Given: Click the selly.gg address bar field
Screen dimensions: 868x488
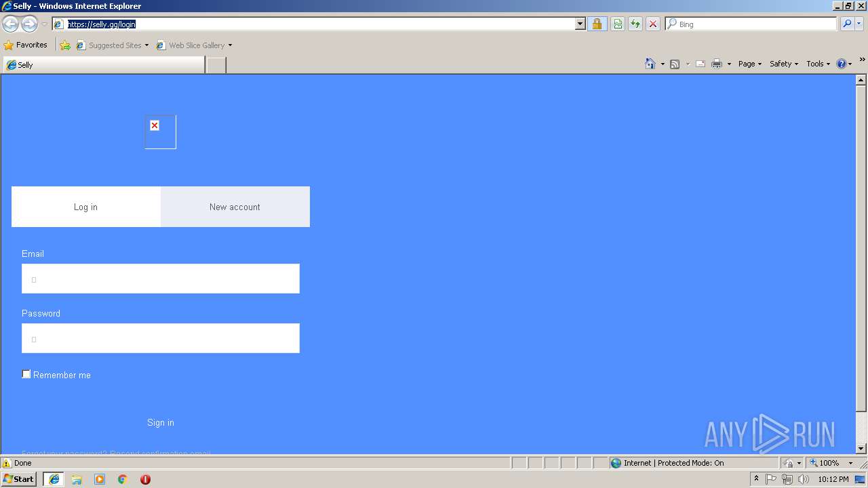Looking at the screenshot, I should (313, 24).
